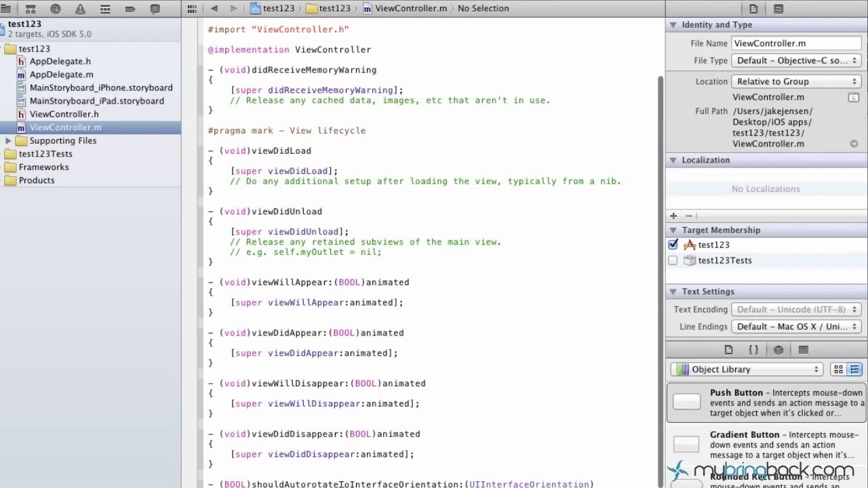Viewport: 868px width, 488px height.
Task: Open the Text Encoding dropdown
Action: click(796, 310)
